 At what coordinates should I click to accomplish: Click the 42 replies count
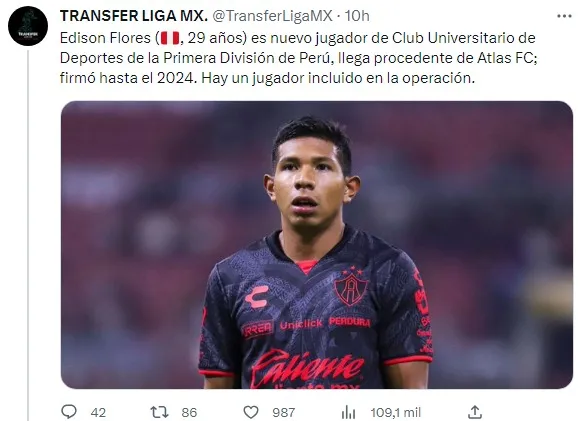[98, 412]
